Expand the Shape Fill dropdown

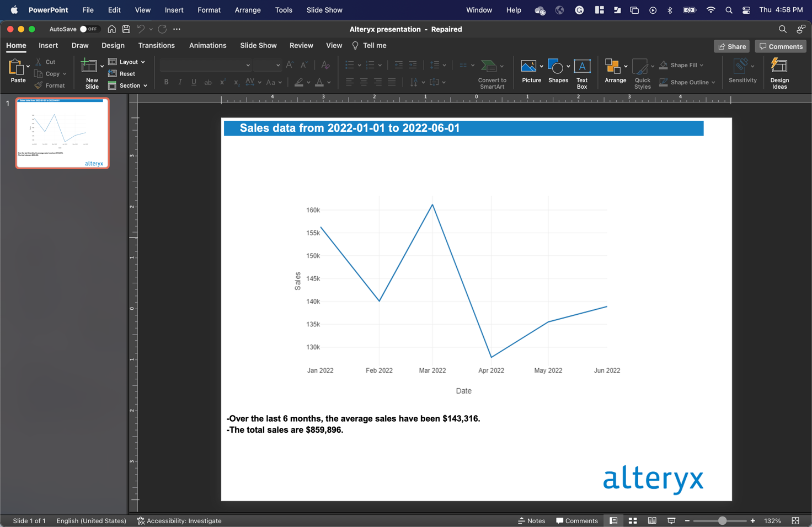click(702, 65)
